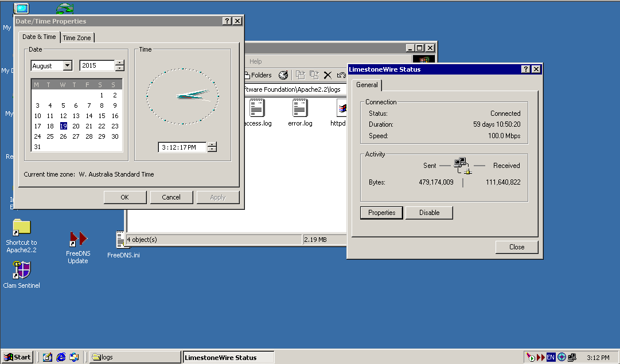The height and width of the screenshot is (364, 620).
Task: Select day 23 in the calendar
Action: [115, 126]
